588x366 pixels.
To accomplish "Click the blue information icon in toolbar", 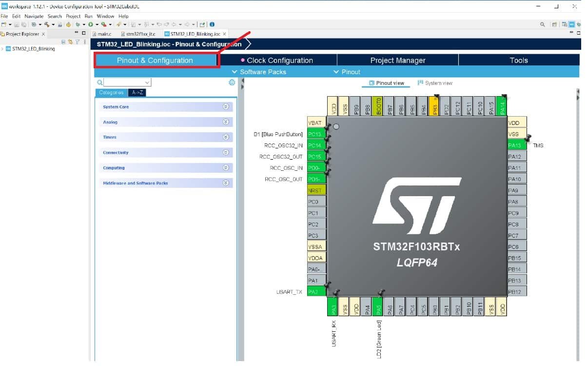I will pos(212,24).
